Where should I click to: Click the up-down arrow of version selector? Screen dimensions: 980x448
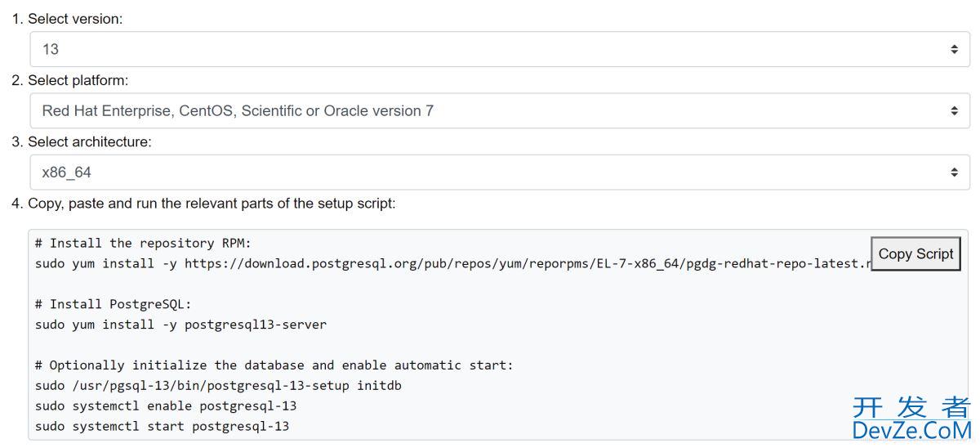point(954,49)
